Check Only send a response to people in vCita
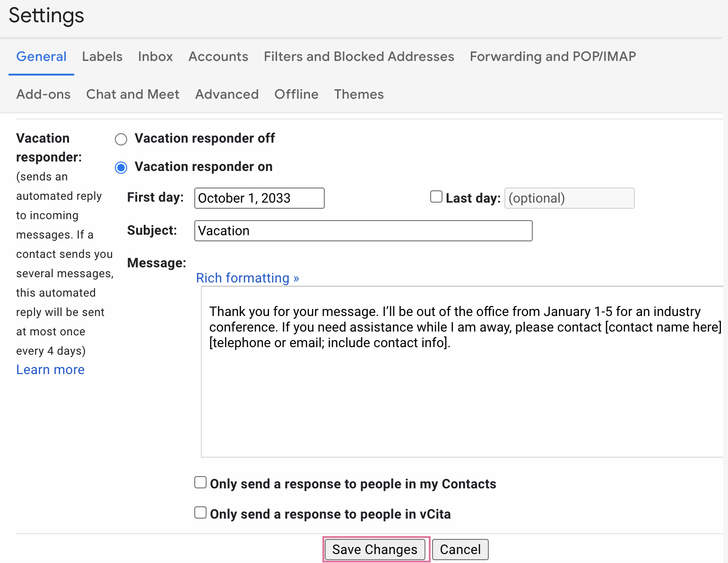Viewport: 728px width, 563px height. coord(200,512)
